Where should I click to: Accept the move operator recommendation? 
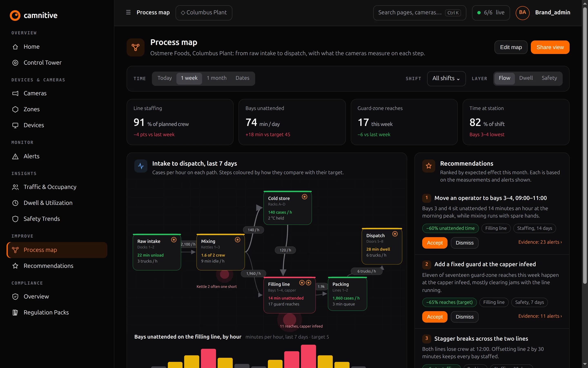click(x=435, y=243)
